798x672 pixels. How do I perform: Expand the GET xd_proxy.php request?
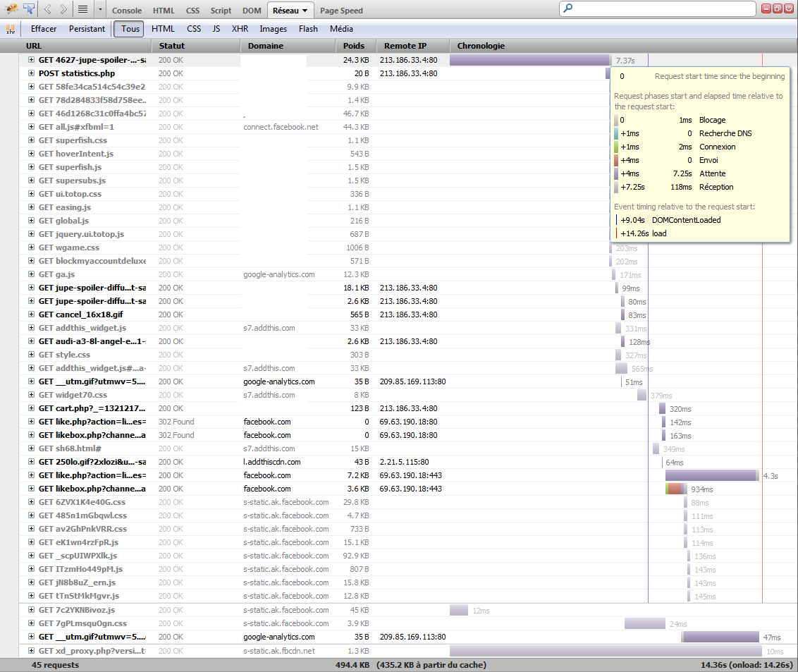pos(32,651)
